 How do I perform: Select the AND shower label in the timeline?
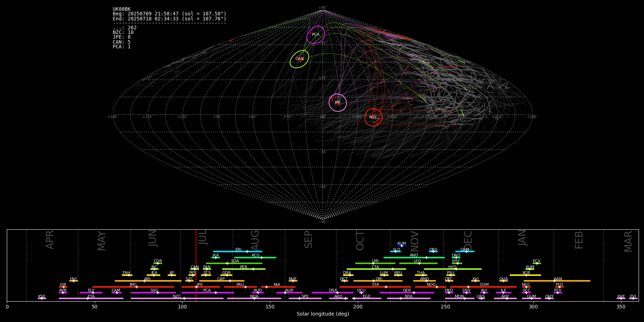414,255
